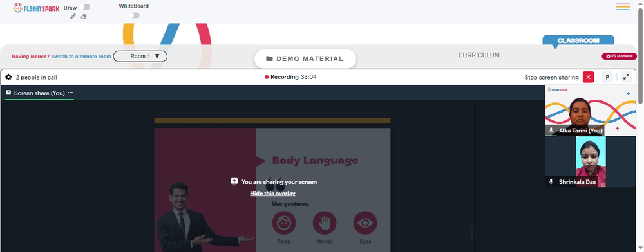This screenshot has height=252, width=644.
Task: Click the Hands gesture icon
Action: click(325, 223)
